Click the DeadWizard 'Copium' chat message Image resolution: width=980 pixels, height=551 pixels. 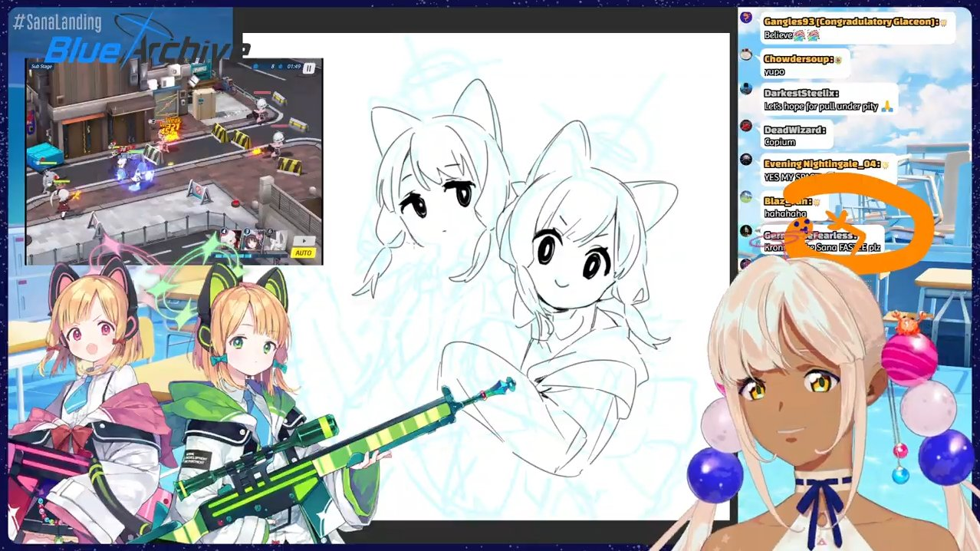point(780,142)
